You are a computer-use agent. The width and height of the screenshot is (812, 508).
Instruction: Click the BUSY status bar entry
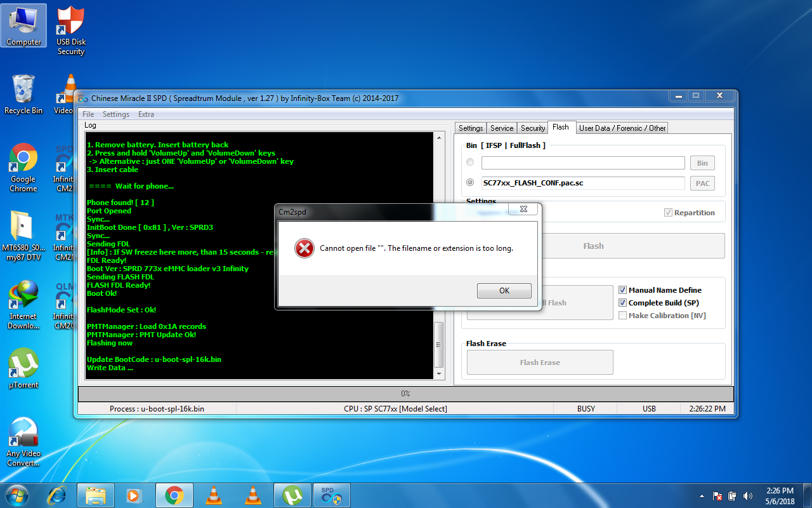click(586, 409)
